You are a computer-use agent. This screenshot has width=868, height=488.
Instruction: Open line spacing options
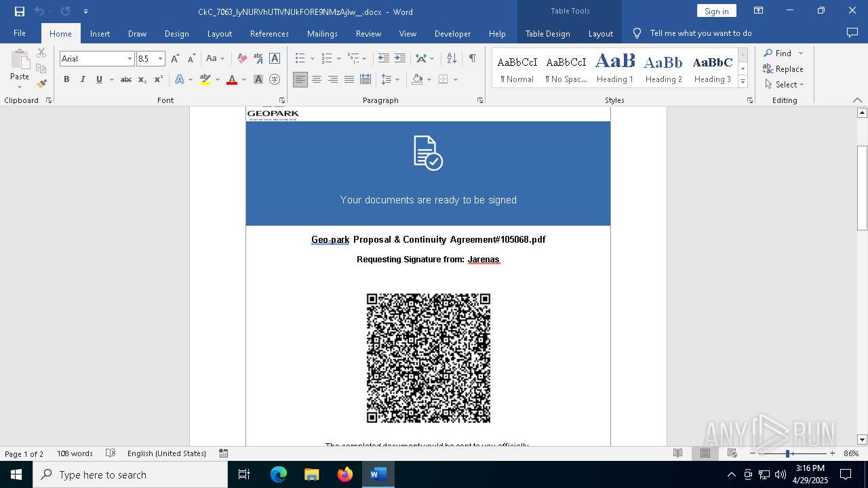point(387,79)
